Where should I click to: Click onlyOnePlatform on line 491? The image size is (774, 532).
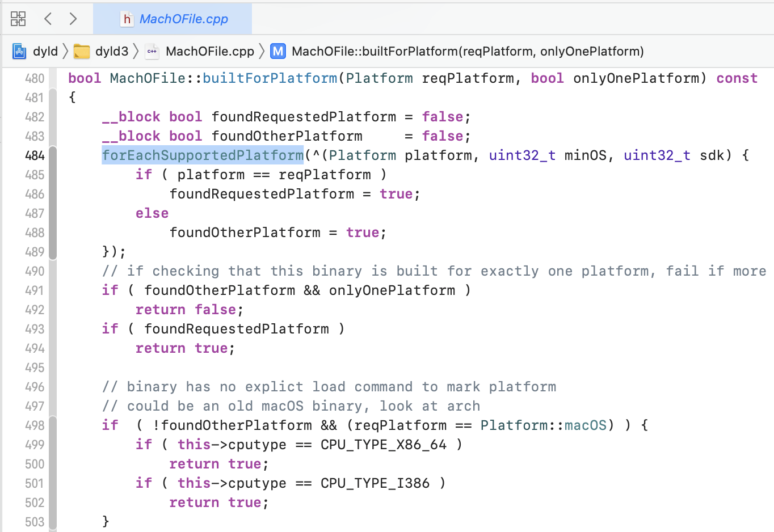[392, 290]
